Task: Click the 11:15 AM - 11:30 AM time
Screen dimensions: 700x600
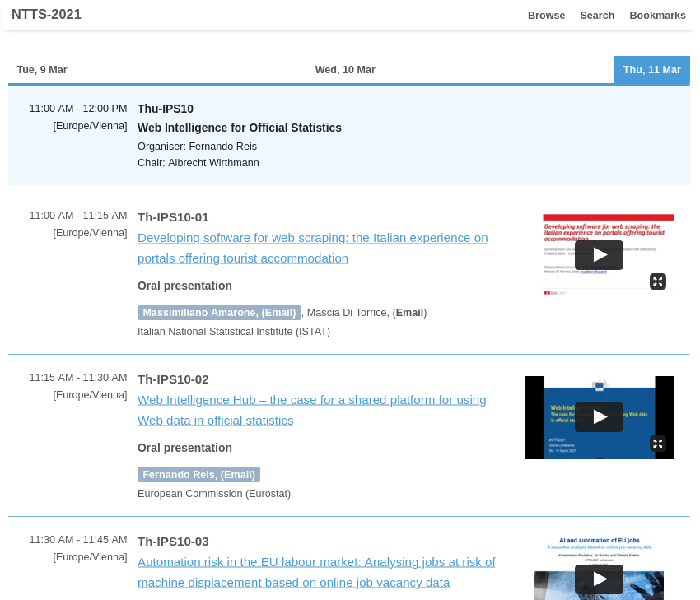Action: [78, 378]
